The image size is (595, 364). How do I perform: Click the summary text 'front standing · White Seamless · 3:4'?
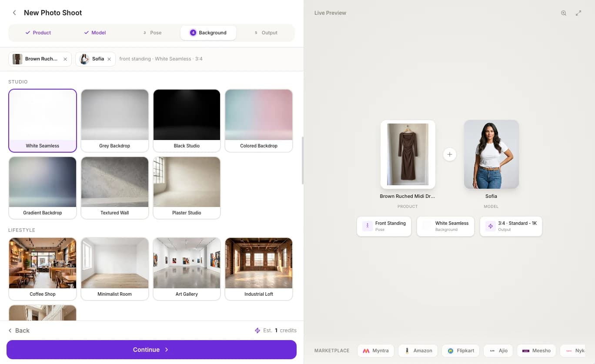pyautogui.click(x=161, y=59)
